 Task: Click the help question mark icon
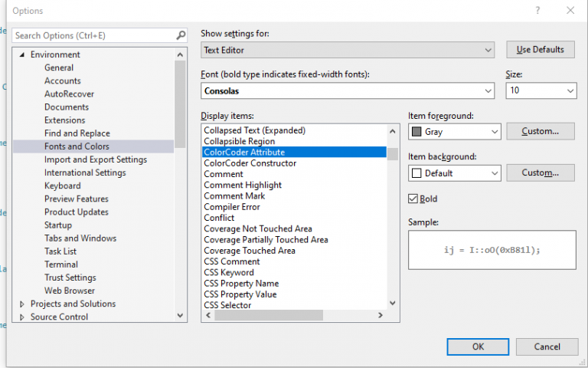pos(537,11)
